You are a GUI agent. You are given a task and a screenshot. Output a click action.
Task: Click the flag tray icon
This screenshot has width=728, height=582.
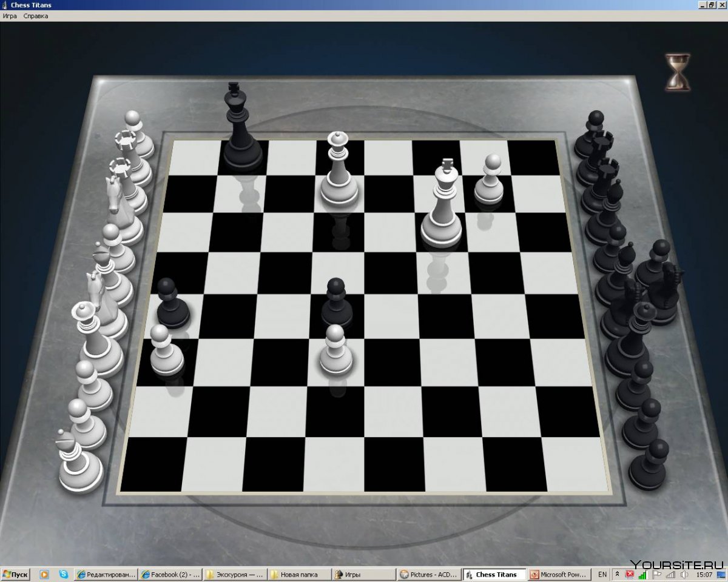point(657,575)
